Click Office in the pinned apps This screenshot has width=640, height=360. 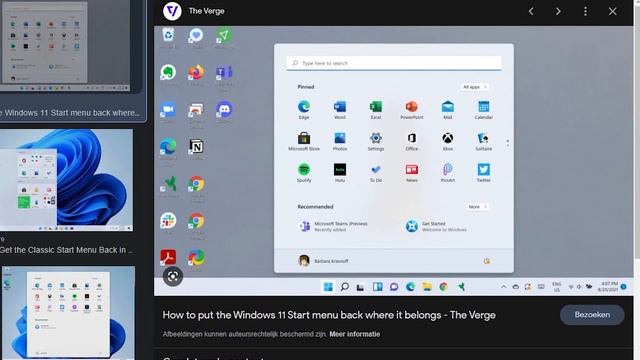[411, 141]
